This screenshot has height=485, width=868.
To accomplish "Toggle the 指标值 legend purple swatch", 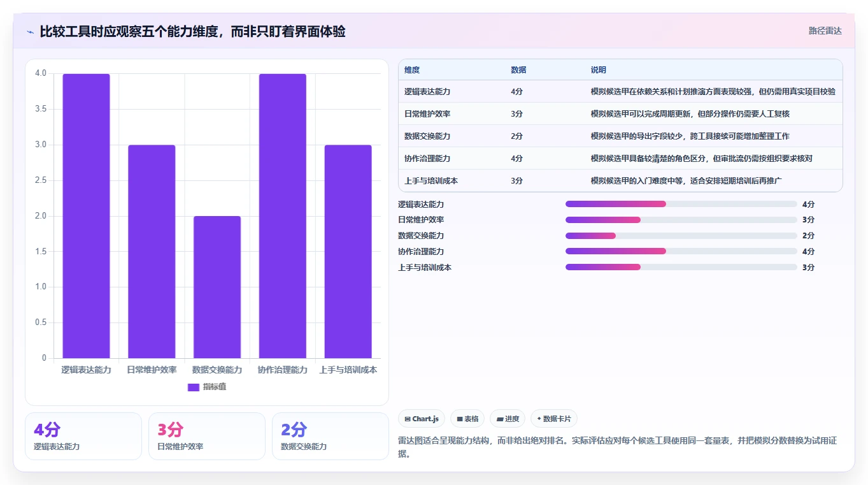I will click(194, 387).
